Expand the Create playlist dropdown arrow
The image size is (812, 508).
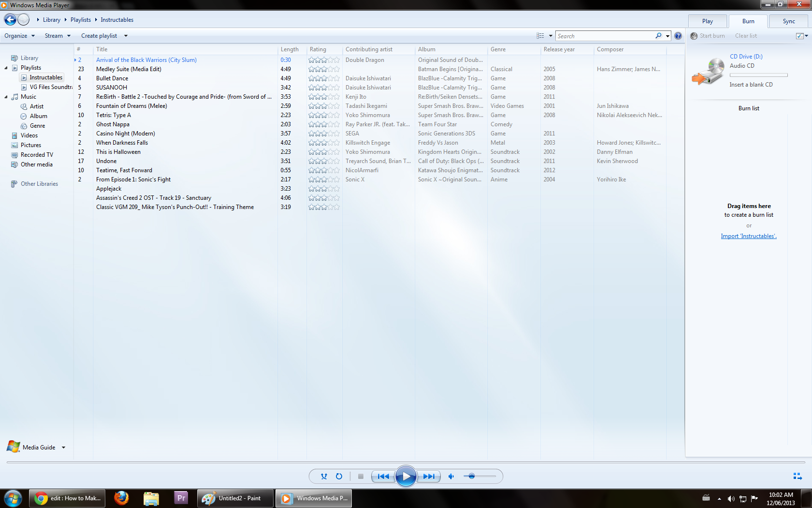[126, 36]
